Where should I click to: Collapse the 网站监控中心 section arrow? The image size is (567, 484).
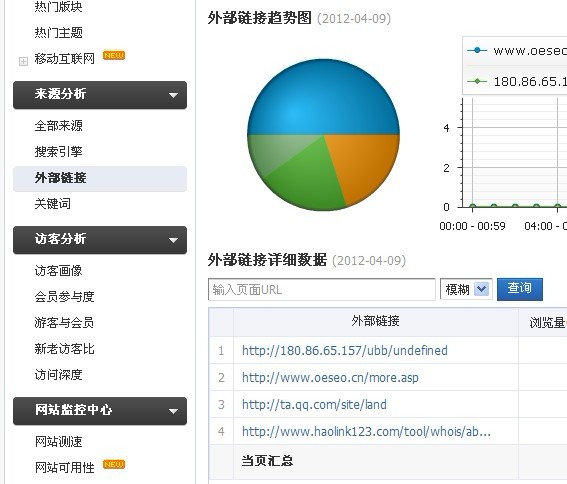[x=173, y=411]
